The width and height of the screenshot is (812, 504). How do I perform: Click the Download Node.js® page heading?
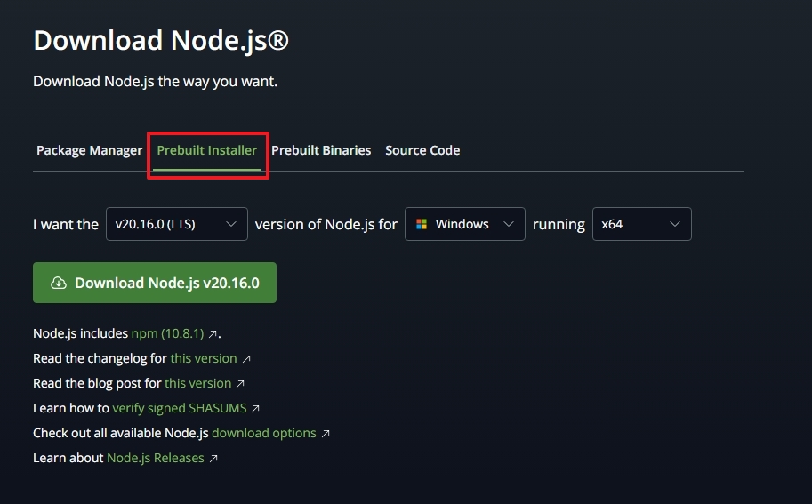pyautogui.click(x=161, y=40)
